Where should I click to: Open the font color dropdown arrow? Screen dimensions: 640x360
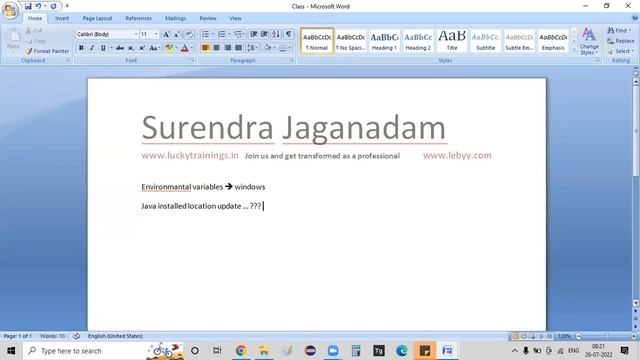click(192, 48)
